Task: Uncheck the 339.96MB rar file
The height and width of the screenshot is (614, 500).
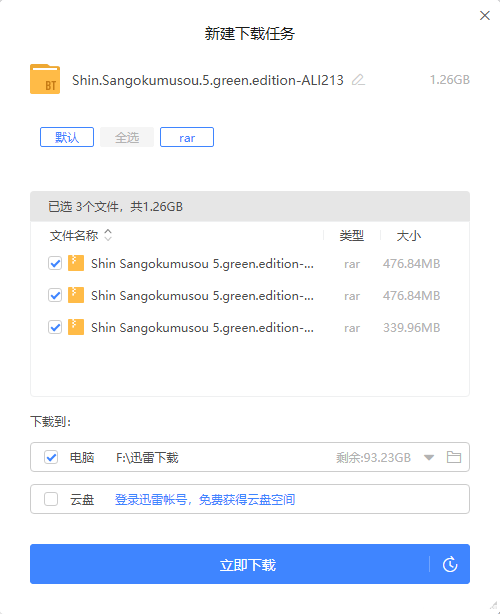Action: [55, 327]
